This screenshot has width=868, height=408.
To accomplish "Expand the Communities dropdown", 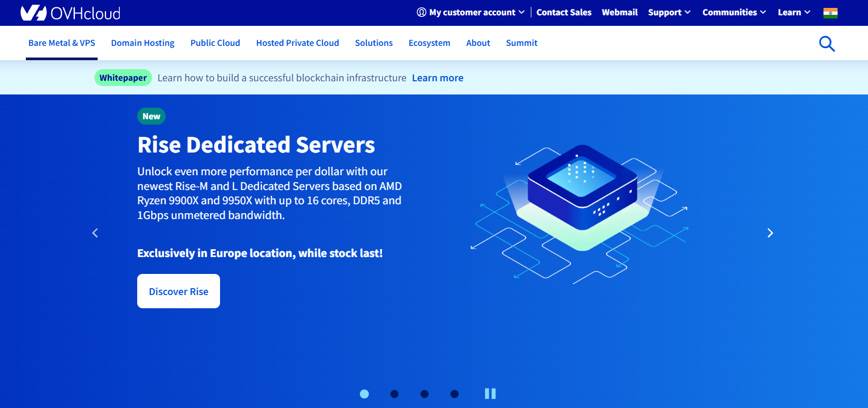I will (734, 12).
